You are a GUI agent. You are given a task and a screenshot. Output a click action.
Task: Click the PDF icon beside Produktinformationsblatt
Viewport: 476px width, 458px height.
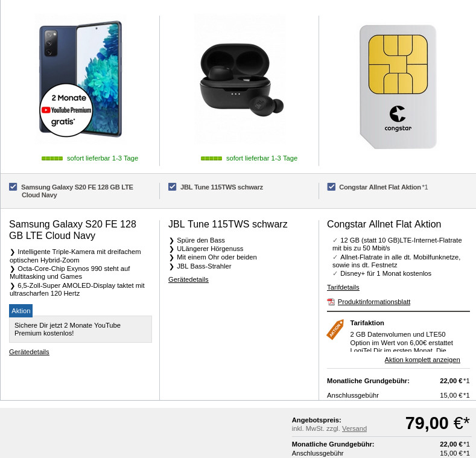coord(331,302)
